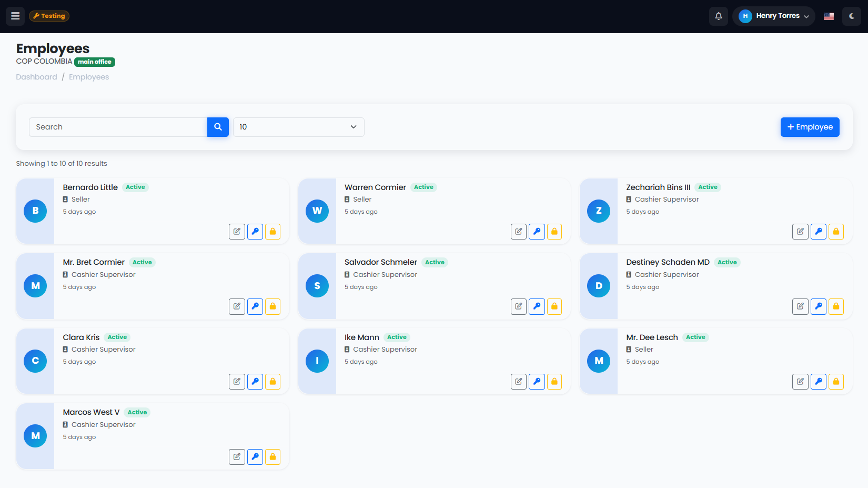Lock Salvador Schmeler's account

(x=554, y=306)
